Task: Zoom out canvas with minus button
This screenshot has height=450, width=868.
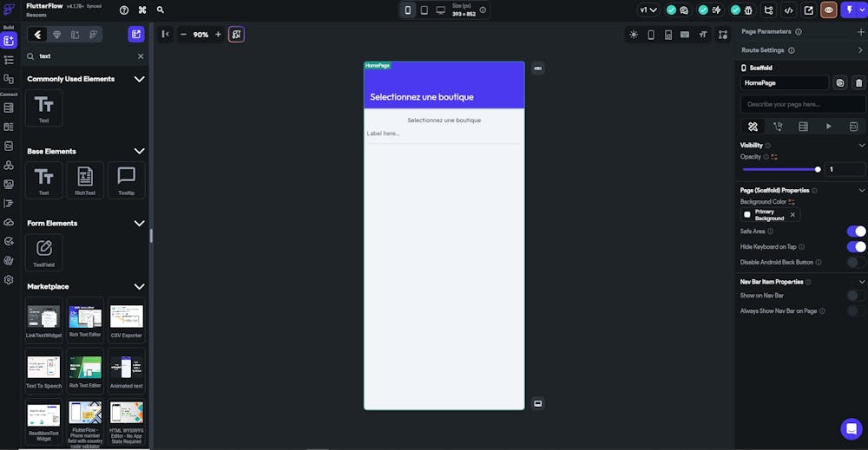Action: click(x=183, y=35)
